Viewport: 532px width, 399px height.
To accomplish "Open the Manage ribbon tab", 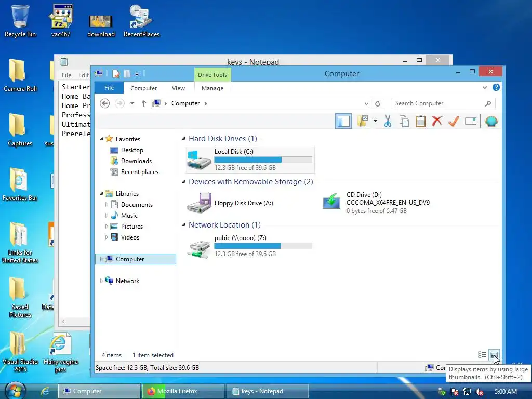I will pyautogui.click(x=212, y=88).
